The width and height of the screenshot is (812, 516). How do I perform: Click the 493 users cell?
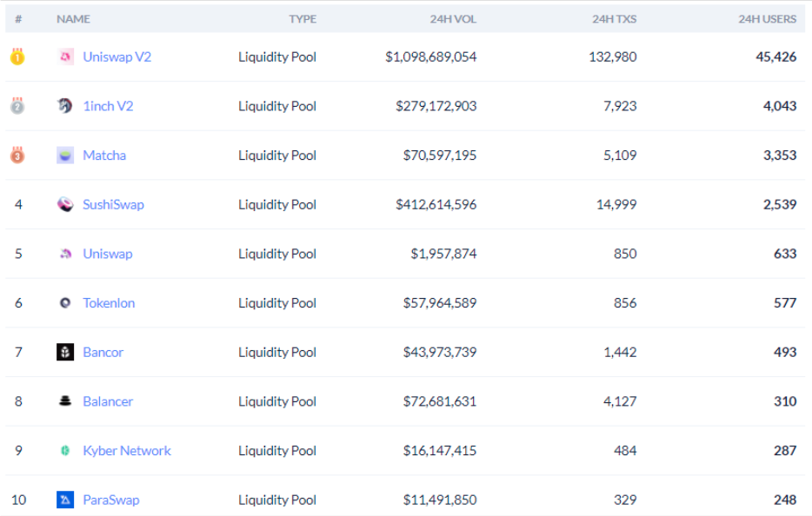click(x=785, y=352)
